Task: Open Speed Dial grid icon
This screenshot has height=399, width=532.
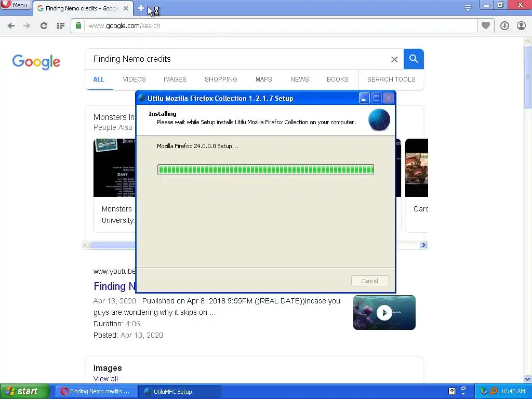Action: pyautogui.click(x=60, y=26)
